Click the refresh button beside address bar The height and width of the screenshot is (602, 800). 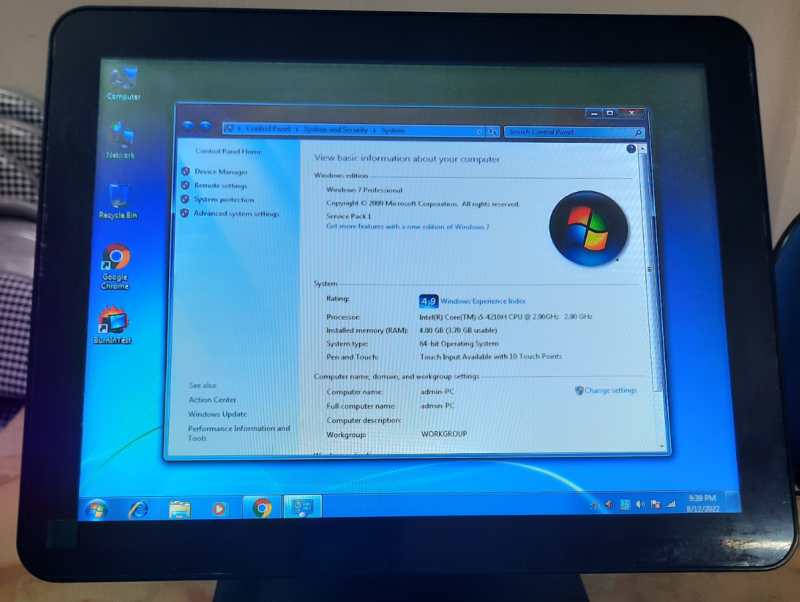[492, 132]
